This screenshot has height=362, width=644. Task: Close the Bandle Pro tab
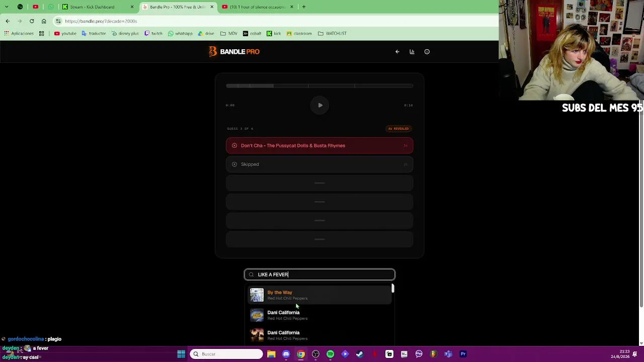click(212, 7)
